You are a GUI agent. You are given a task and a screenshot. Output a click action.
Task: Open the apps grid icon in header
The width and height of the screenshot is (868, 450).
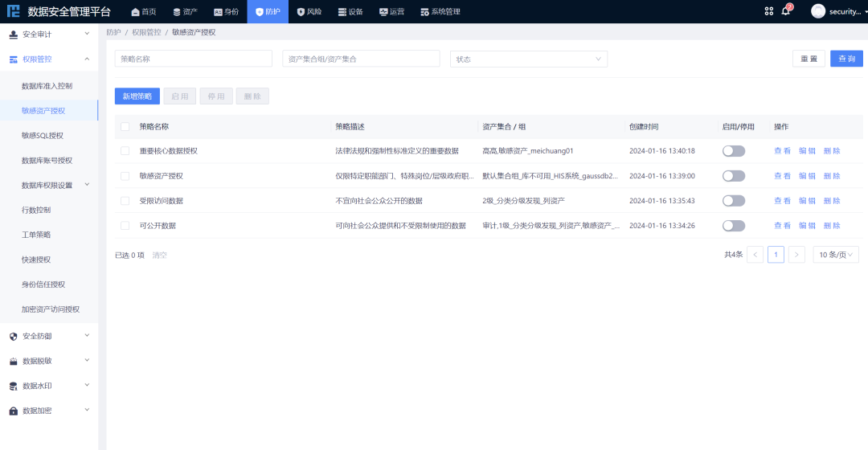768,11
